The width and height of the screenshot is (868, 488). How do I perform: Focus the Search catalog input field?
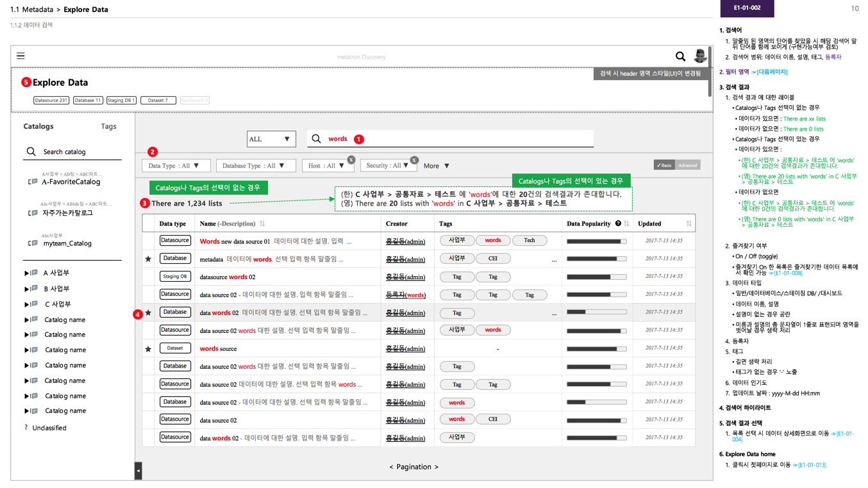coord(72,152)
